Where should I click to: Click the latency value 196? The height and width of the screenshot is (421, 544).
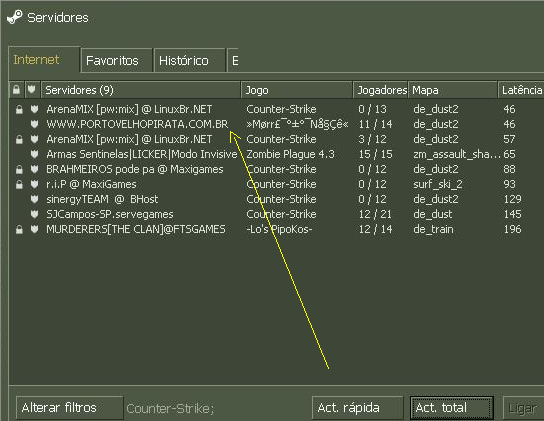click(512, 229)
